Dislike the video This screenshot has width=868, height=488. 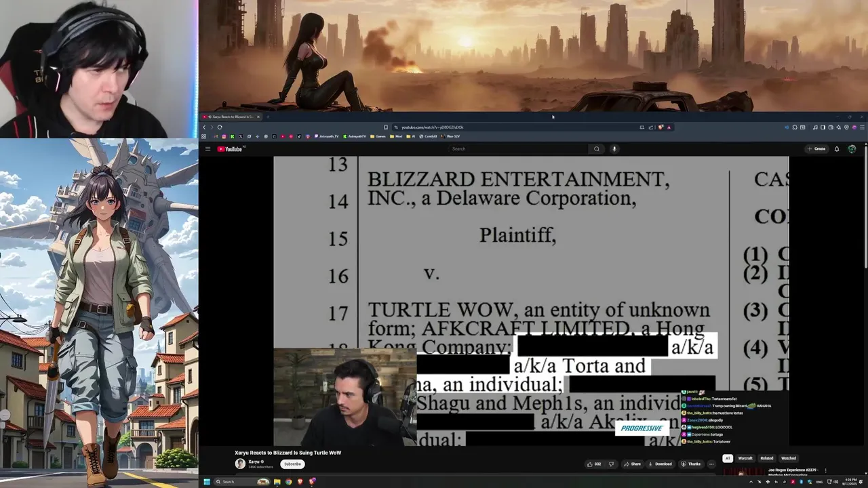[611, 464]
